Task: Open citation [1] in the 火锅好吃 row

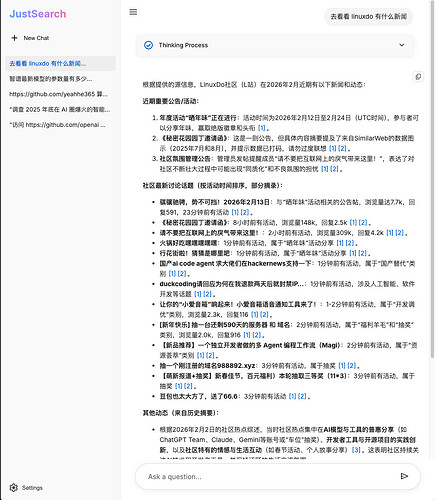Action: coord(340,243)
